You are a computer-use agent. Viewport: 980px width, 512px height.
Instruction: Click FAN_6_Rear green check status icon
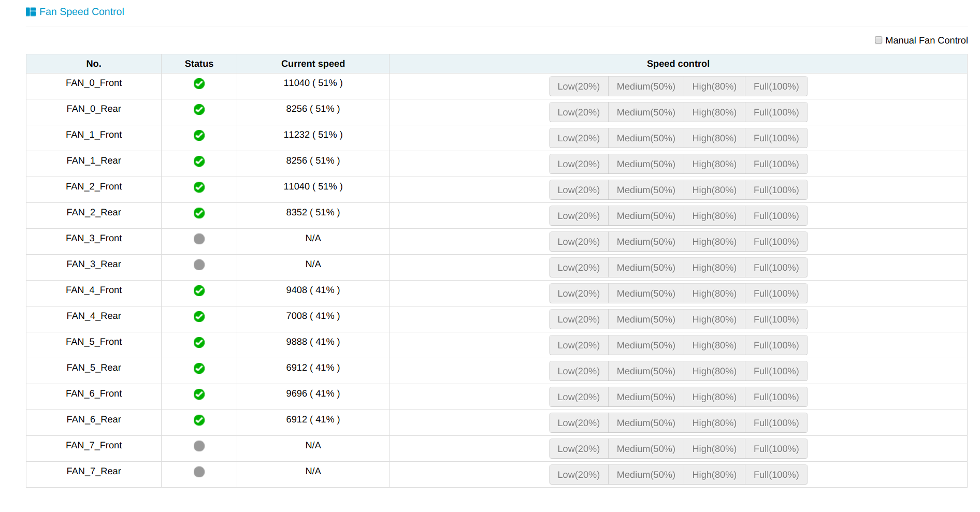pyautogui.click(x=199, y=420)
